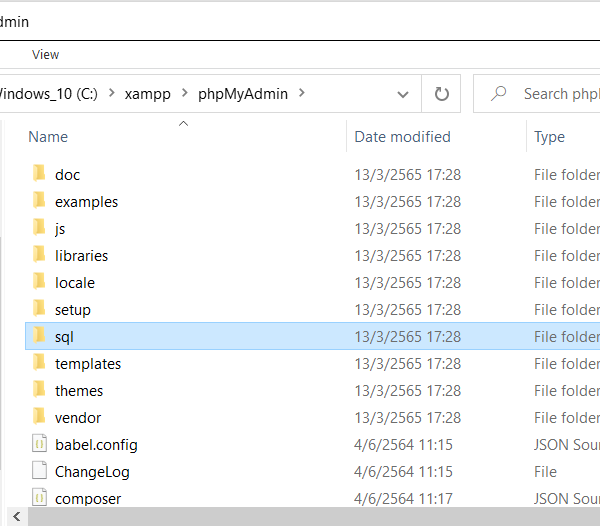
Task: Select the babel.config JSON file icon
Action: pyautogui.click(x=39, y=444)
